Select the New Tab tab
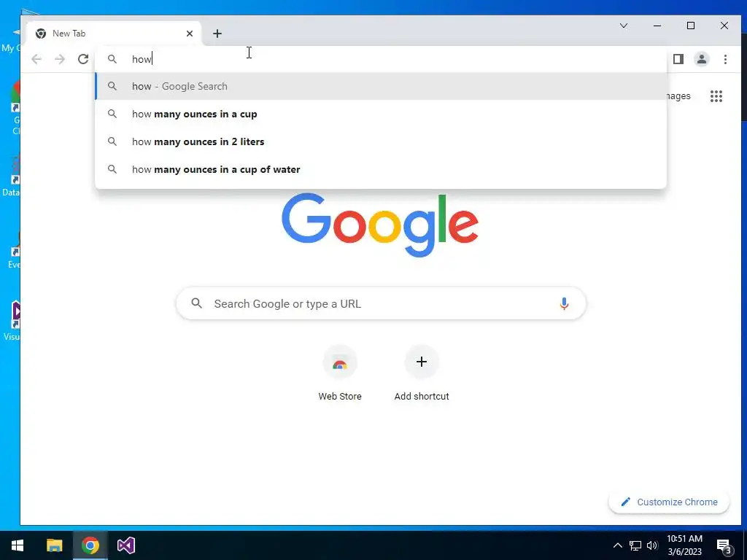The image size is (747, 560). (x=113, y=34)
